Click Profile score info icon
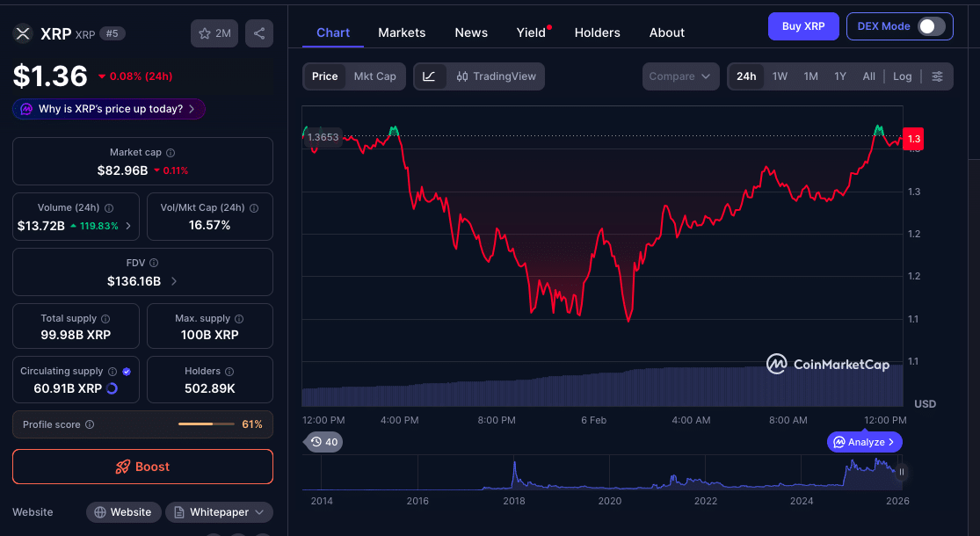This screenshot has width=980, height=536. point(90,424)
